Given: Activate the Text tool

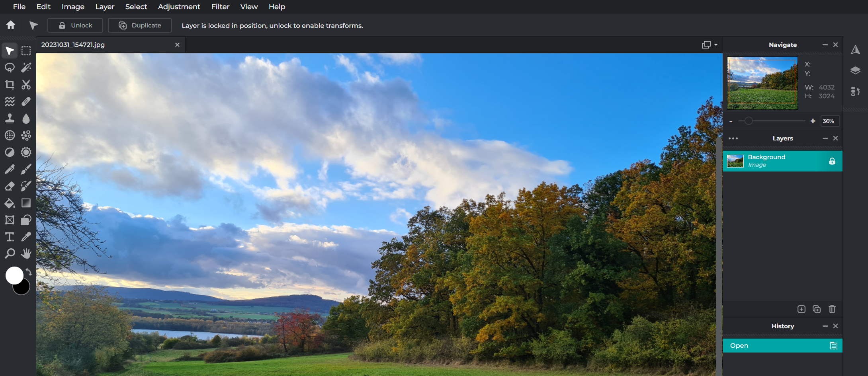Looking at the screenshot, I should (10, 237).
